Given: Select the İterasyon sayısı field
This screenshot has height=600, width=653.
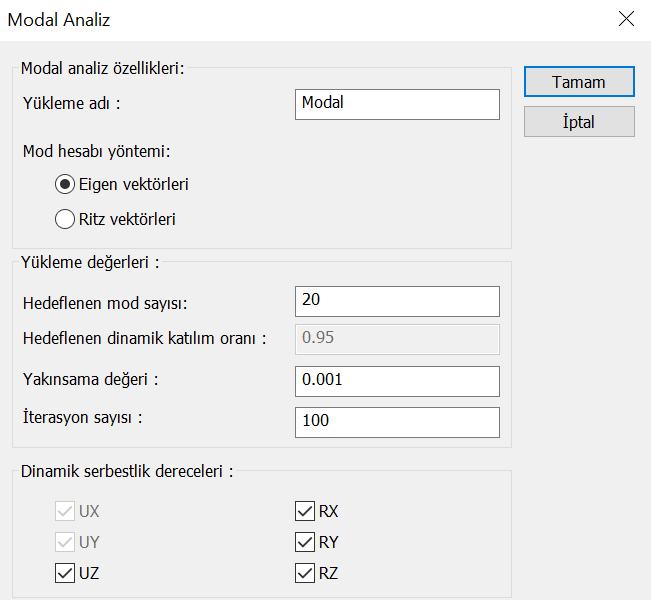Looking at the screenshot, I should [397, 421].
